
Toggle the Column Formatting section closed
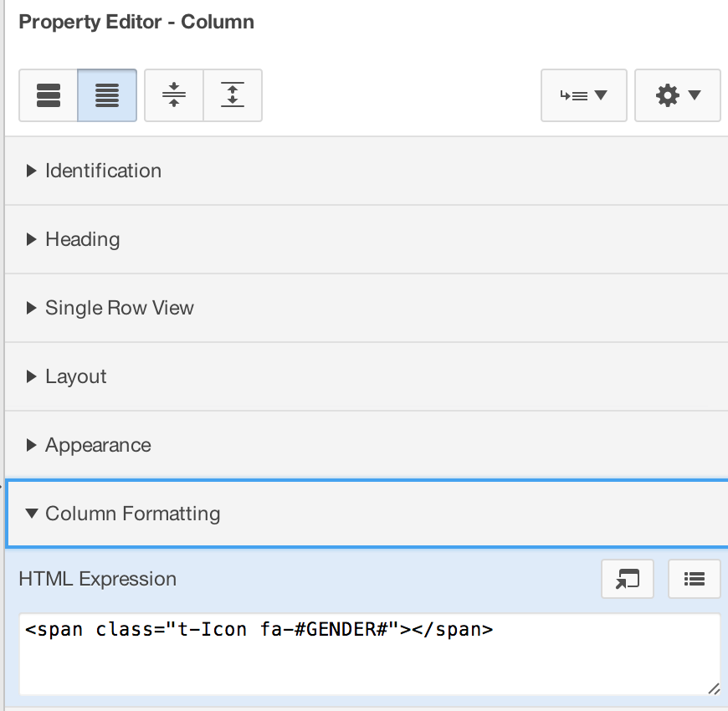click(133, 514)
